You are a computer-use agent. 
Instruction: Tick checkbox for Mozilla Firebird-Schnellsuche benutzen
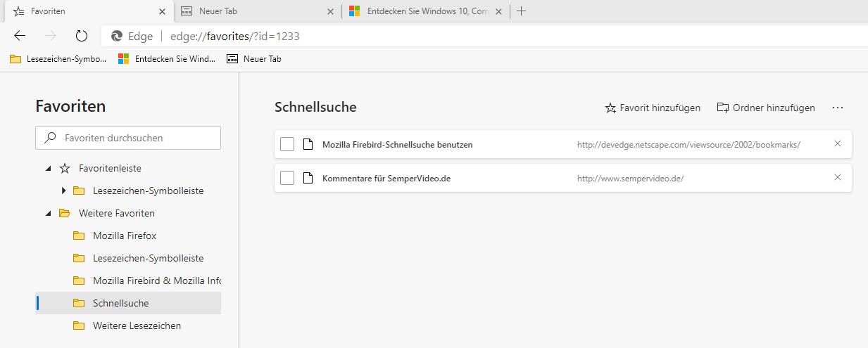click(x=287, y=145)
